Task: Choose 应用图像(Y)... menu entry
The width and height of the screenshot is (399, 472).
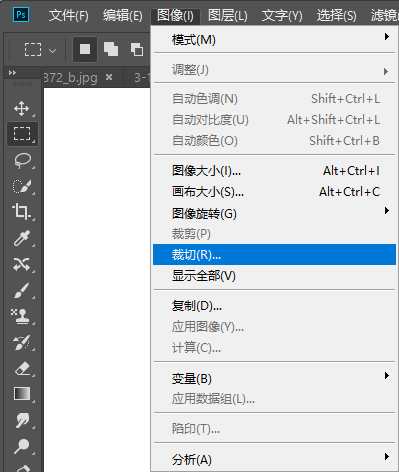Action: click(x=274, y=327)
